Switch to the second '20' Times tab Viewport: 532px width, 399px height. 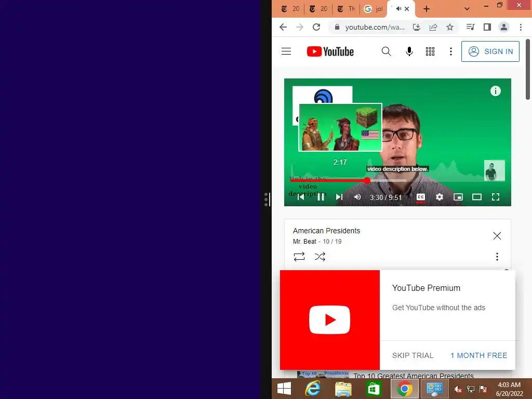click(318, 9)
